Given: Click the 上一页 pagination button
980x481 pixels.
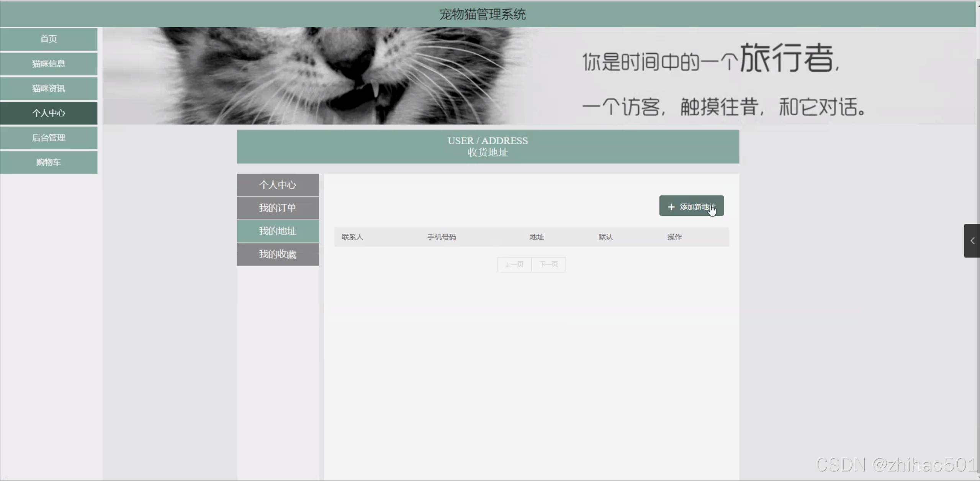Looking at the screenshot, I should [514, 264].
